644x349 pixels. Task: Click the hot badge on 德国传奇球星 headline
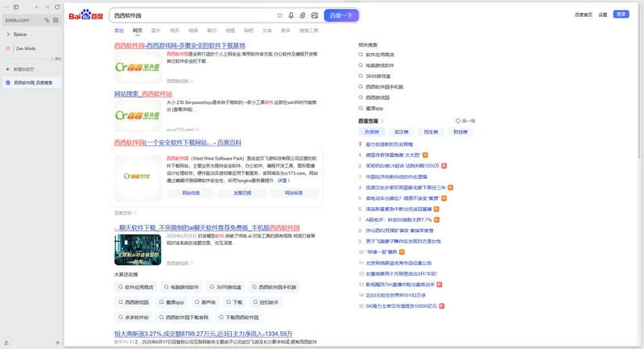pos(426,155)
